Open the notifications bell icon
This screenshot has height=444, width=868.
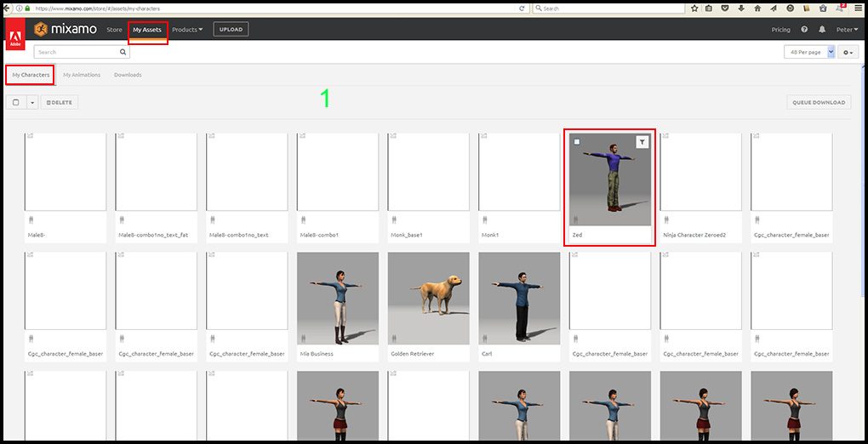[822, 29]
